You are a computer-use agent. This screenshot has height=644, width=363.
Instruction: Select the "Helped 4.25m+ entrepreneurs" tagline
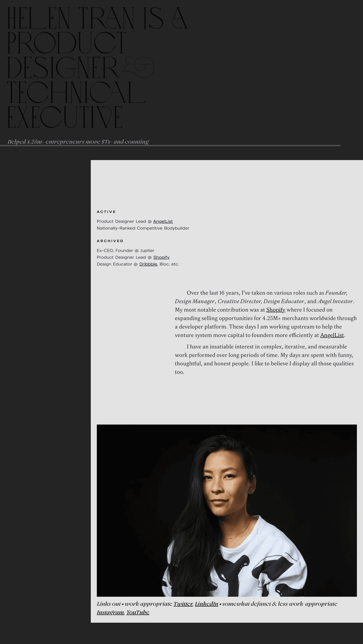[x=78, y=142]
